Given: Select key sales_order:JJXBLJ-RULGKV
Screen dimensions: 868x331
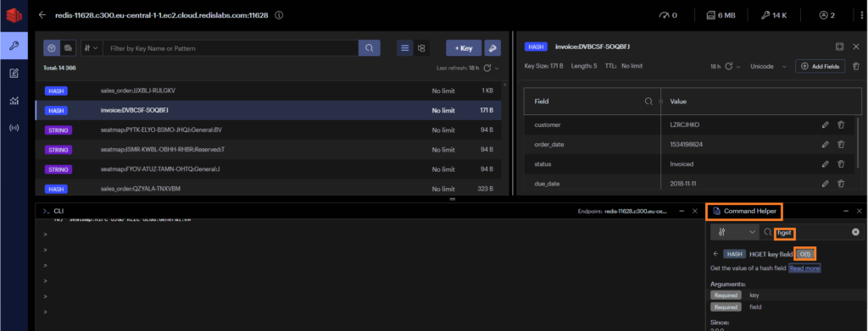Looking at the screenshot, I should point(269,91).
